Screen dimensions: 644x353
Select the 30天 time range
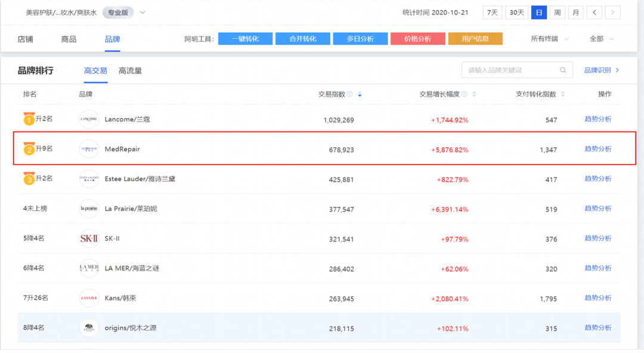tap(516, 13)
